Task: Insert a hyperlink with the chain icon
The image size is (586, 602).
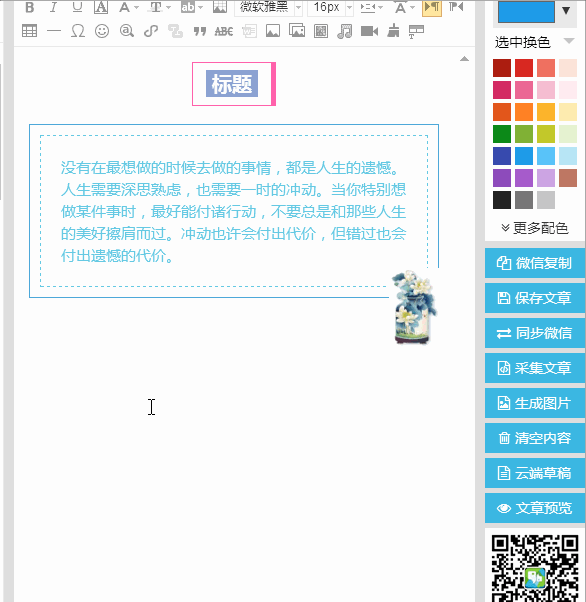Action: 151,31
